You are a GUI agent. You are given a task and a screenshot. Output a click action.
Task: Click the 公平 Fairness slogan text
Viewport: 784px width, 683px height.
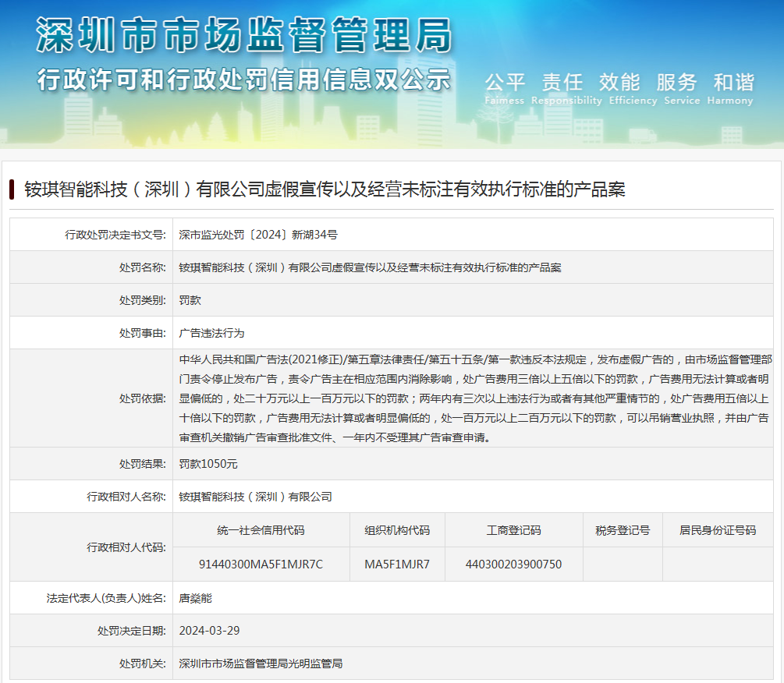coord(505,88)
